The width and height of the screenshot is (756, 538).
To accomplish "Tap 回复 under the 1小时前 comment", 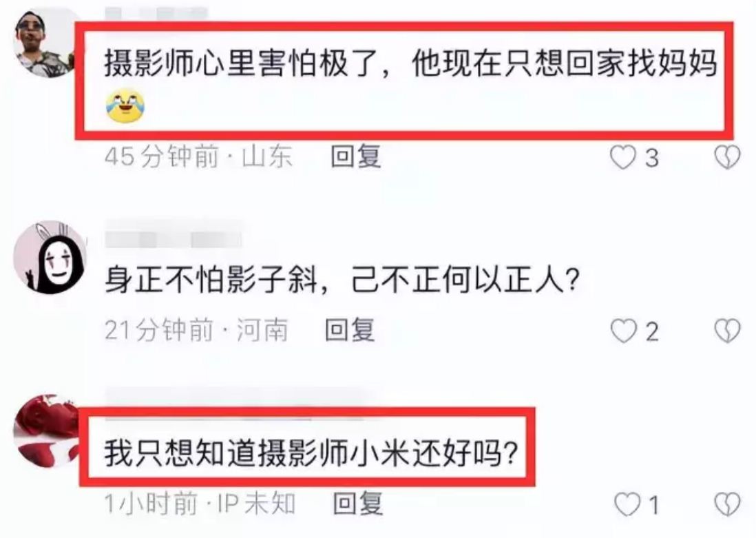I will pyautogui.click(x=358, y=504).
